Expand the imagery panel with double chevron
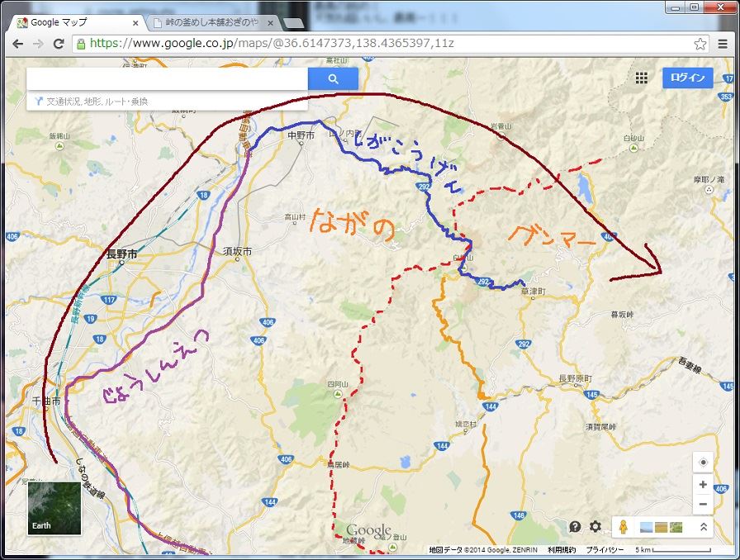 pos(703,526)
